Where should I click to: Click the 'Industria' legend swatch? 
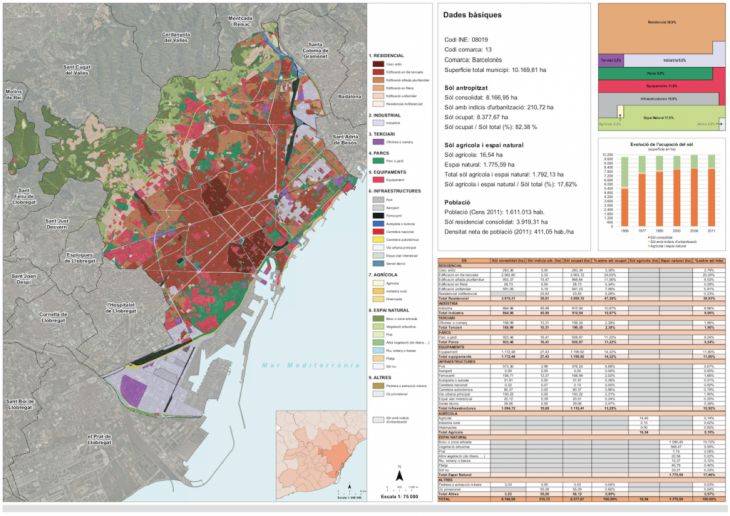click(377, 122)
